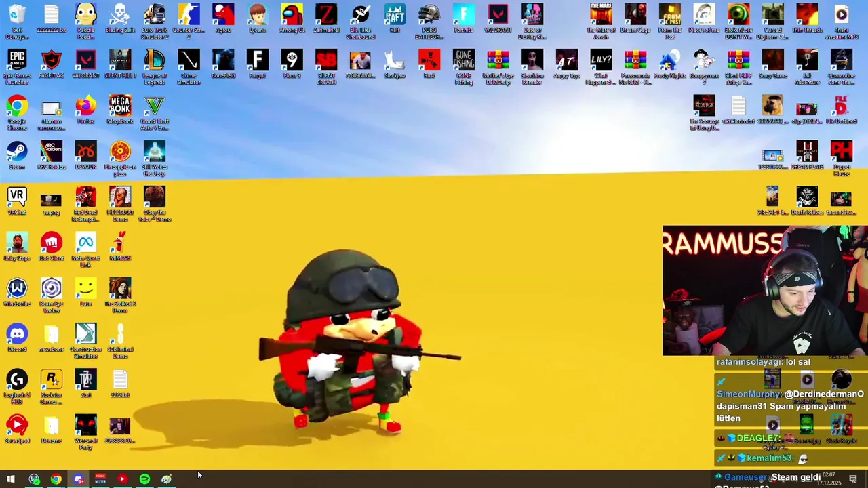Image resolution: width=868 pixels, height=488 pixels.
Task: Launch the Rust game shortcut
Action: pyautogui.click(x=429, y=64)
